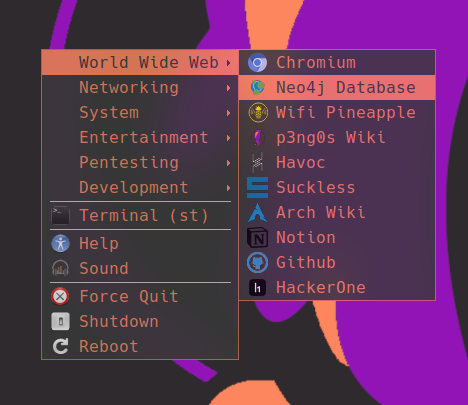Open the Wifi Pineapple icon entry
Image resolution: width=468 pixels, height=405 pixels.
point(258,113)
